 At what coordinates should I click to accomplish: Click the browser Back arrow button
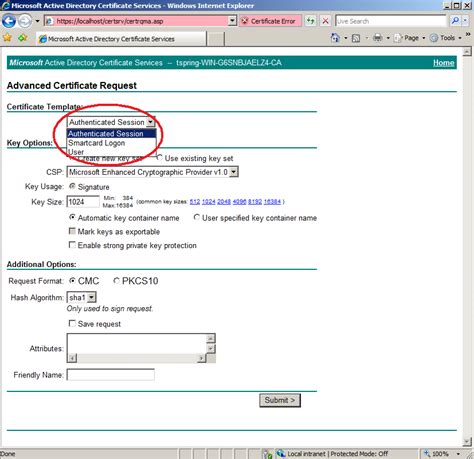9,21
